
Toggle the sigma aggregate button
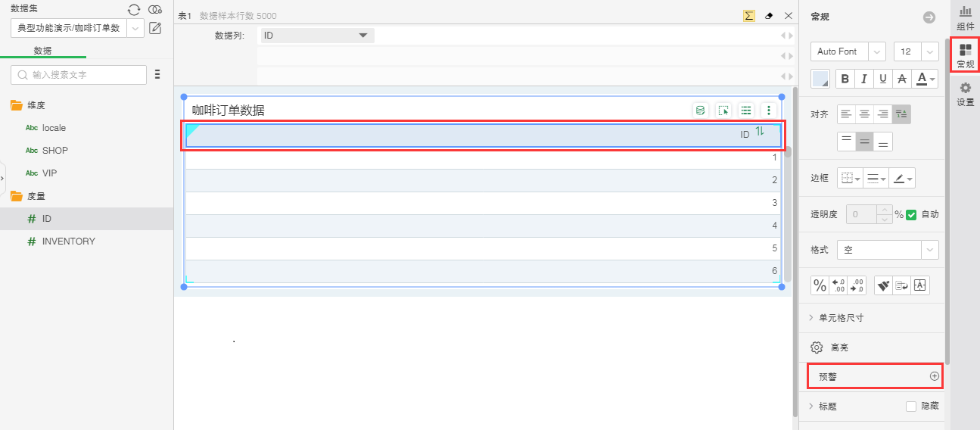749,15
